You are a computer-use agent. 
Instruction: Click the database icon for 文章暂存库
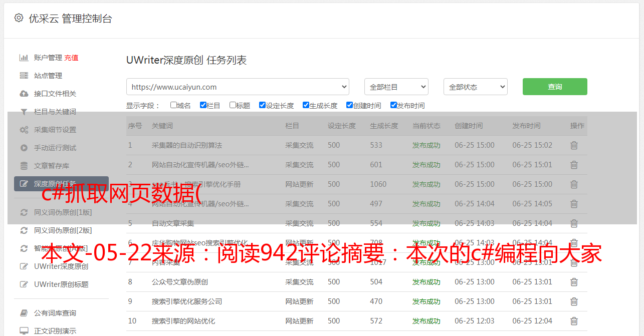point(24,166)
